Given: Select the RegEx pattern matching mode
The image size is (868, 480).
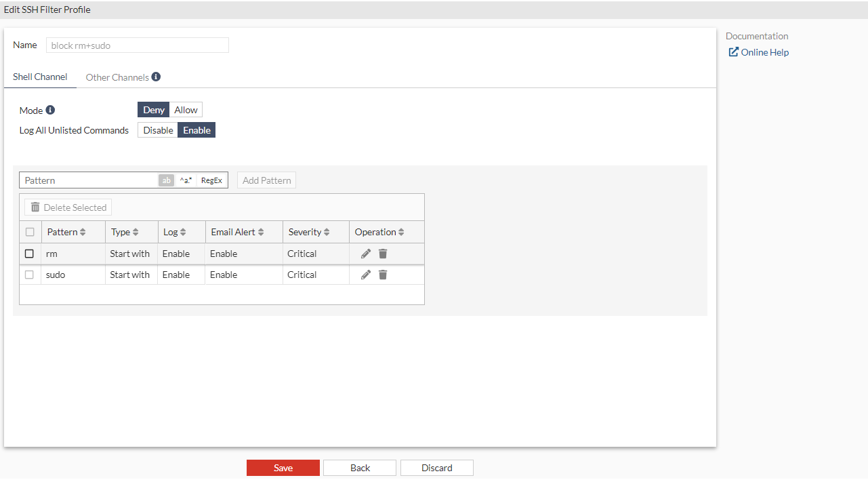Looking at the screenshot, I should click(211, 180).
